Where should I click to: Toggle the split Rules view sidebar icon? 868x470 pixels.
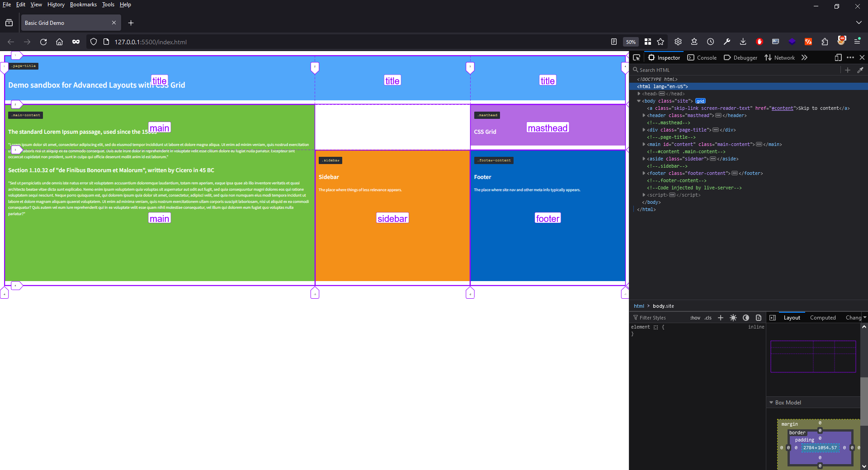[x=773, y=318]
